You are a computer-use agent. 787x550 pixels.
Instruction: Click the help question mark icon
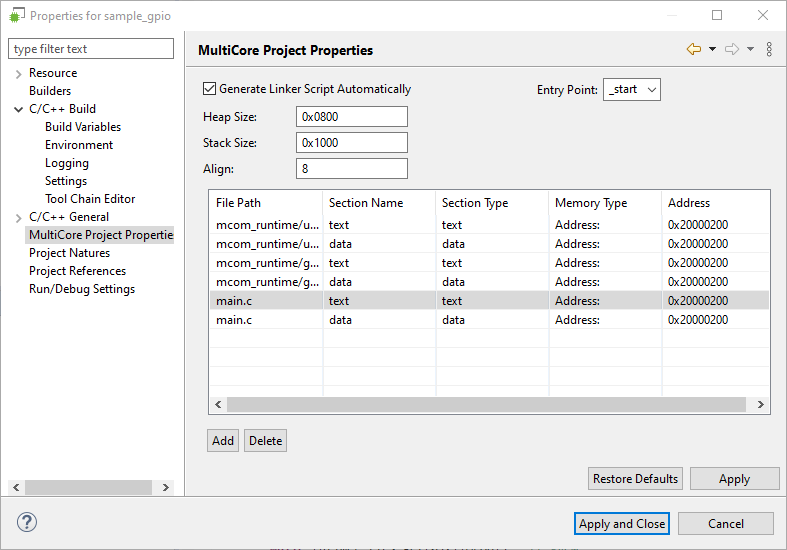pos(27,522)
